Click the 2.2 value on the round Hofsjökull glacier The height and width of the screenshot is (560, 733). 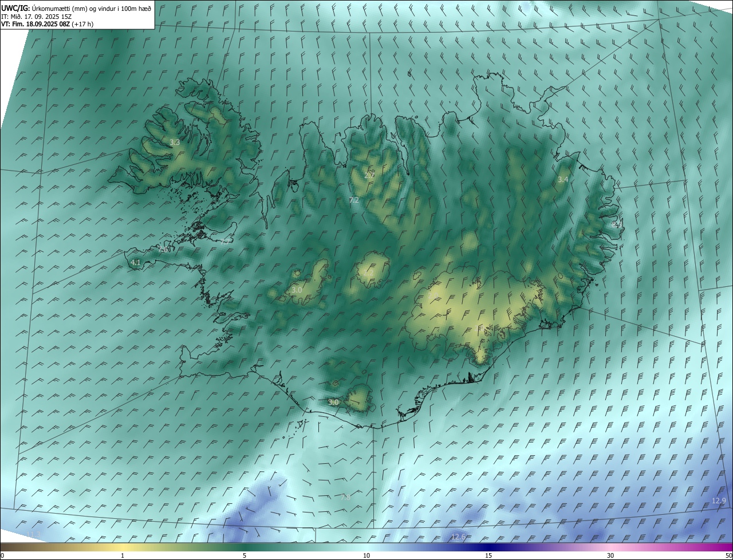pyautogui.click(x=369, y=274)
